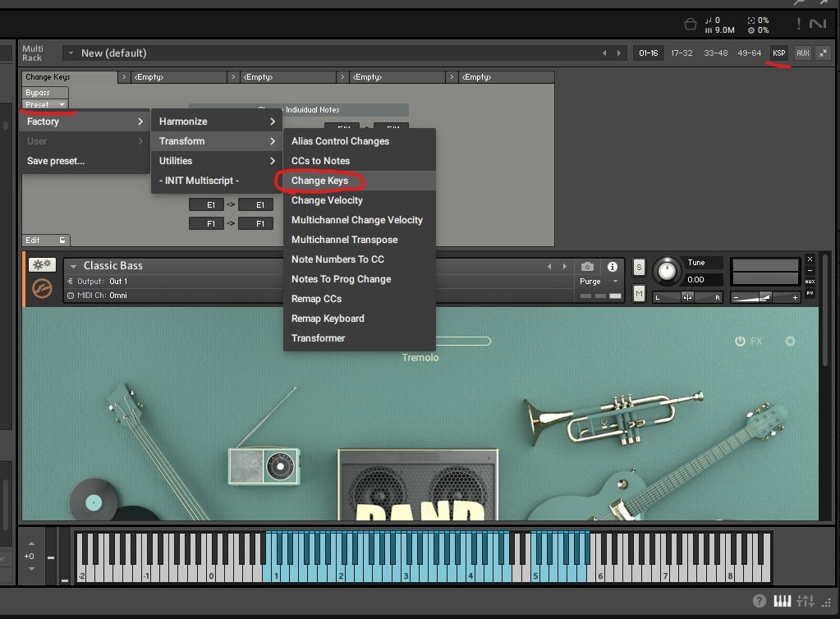Select Multichannel Change Velocity script
Screen dimensions: 840x619
(x=359, y=220)
